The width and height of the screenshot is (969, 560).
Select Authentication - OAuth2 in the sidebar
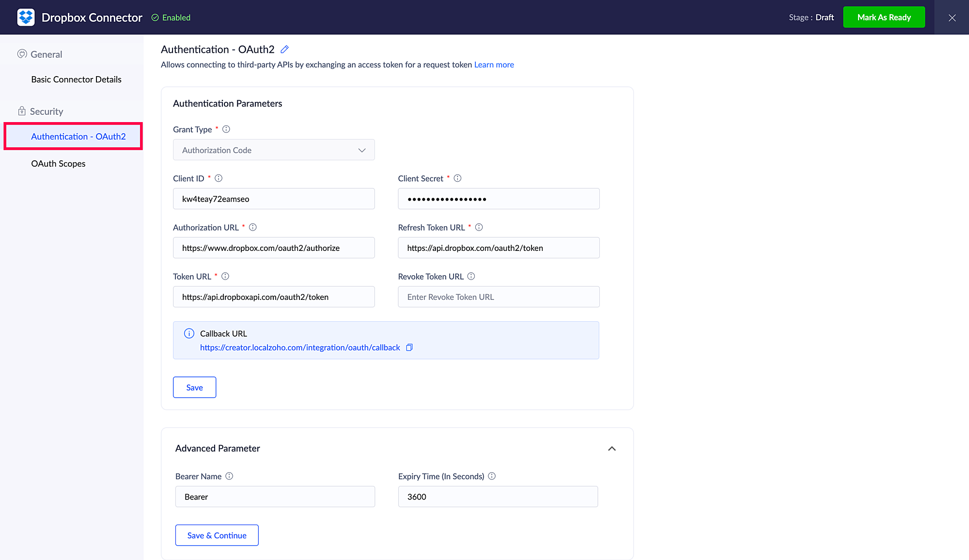[78, 137]
